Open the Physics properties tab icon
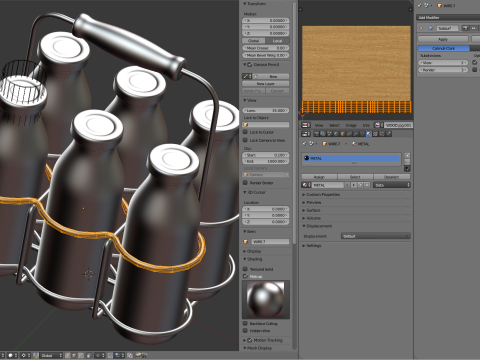This screenshot has width=480, height=360. tap(388, 134)
